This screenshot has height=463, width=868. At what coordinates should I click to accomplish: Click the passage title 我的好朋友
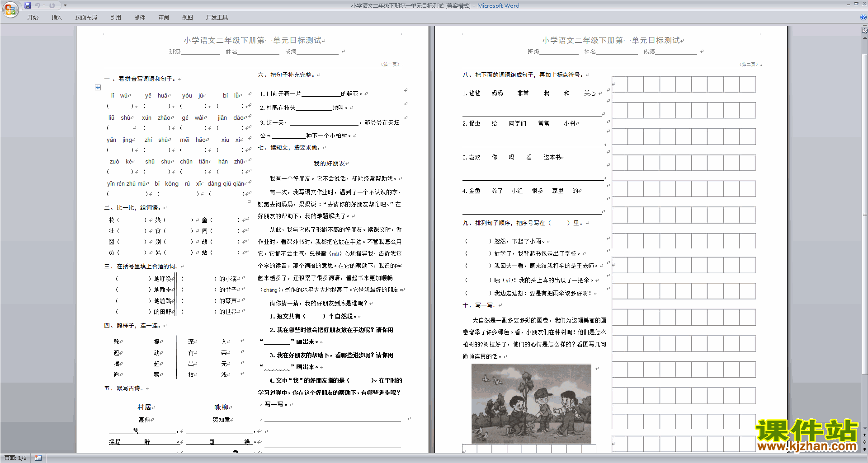[329, 164]
